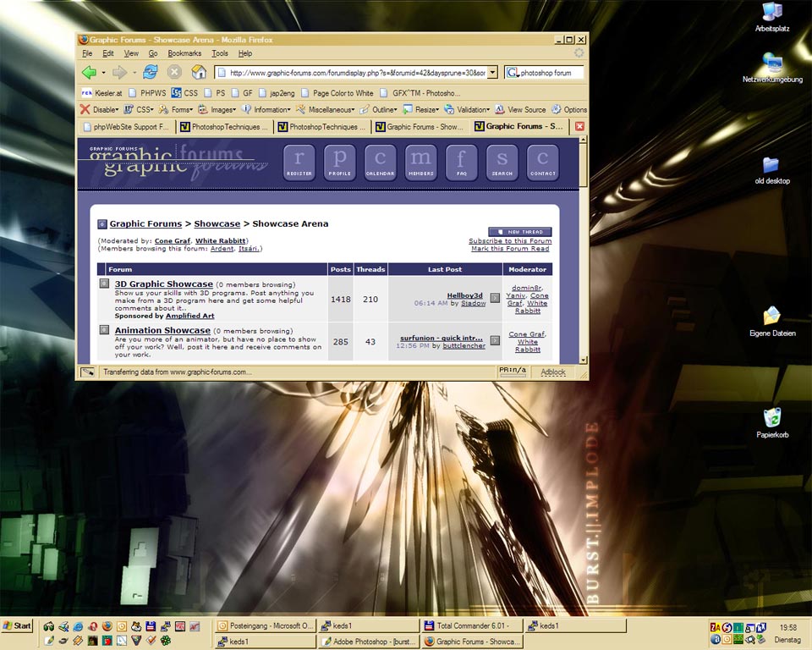Open 3D Graphic Showcase forum link
Viewport: 812px width, 650px height.
(x=163, y=284)
